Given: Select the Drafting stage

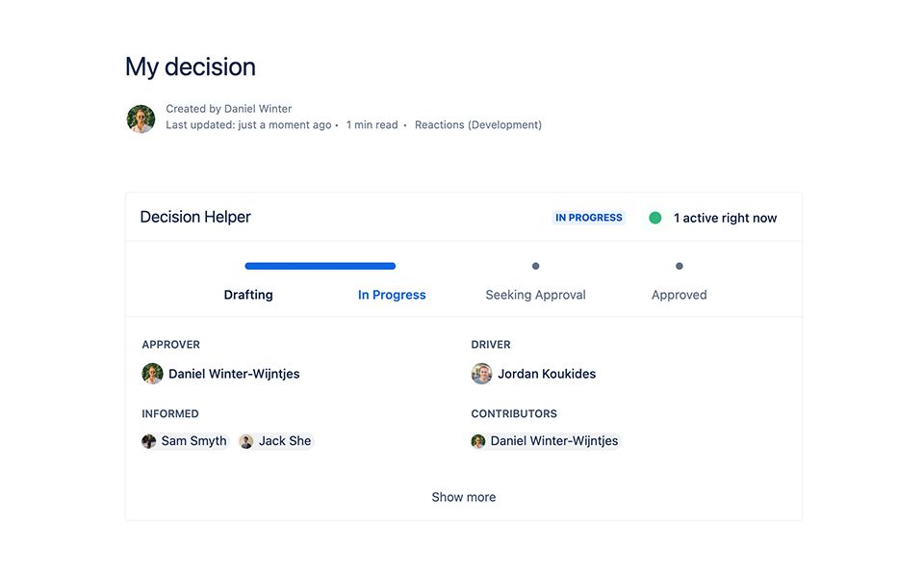Looking at the screenshot, I should click(x=248, y=295).
